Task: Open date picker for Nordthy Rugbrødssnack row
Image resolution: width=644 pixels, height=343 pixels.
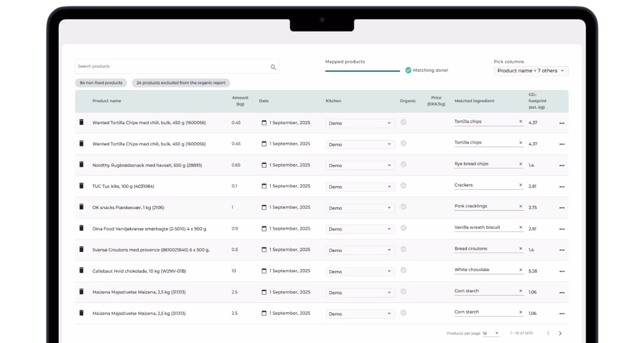Action: pos(264,165)
